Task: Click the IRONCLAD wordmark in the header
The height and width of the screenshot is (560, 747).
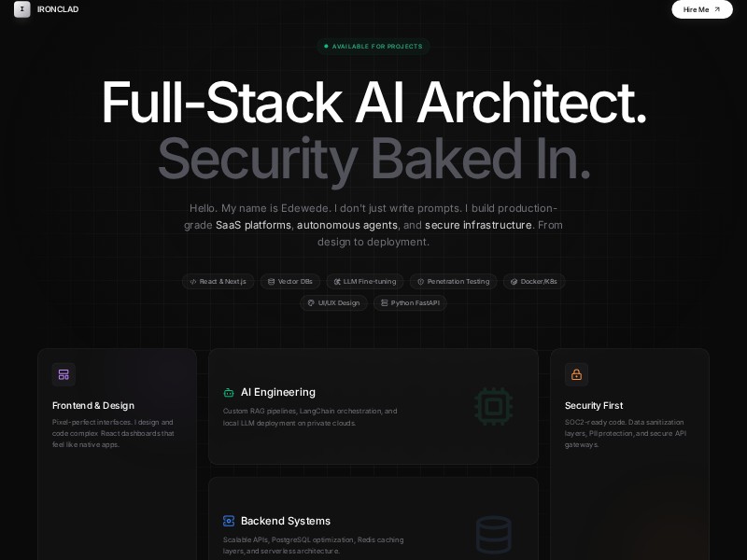Action: pyautogui.click(x=57, y=9)
